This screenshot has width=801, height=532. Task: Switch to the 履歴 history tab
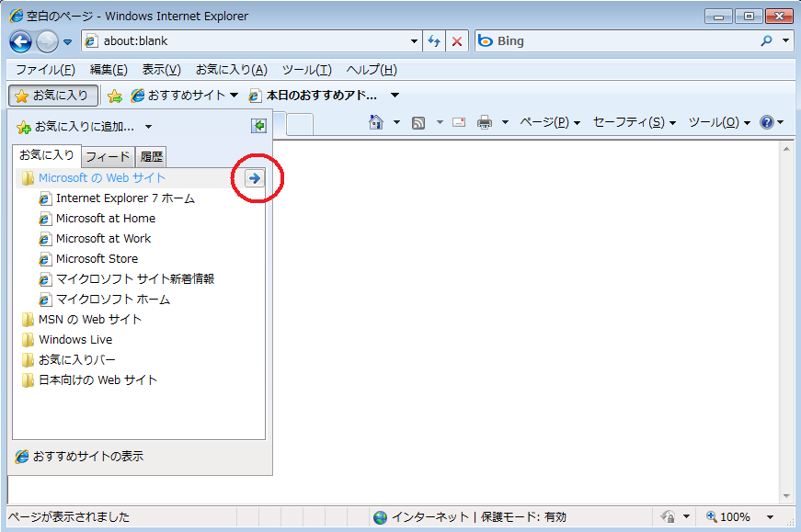click(151, 157)
